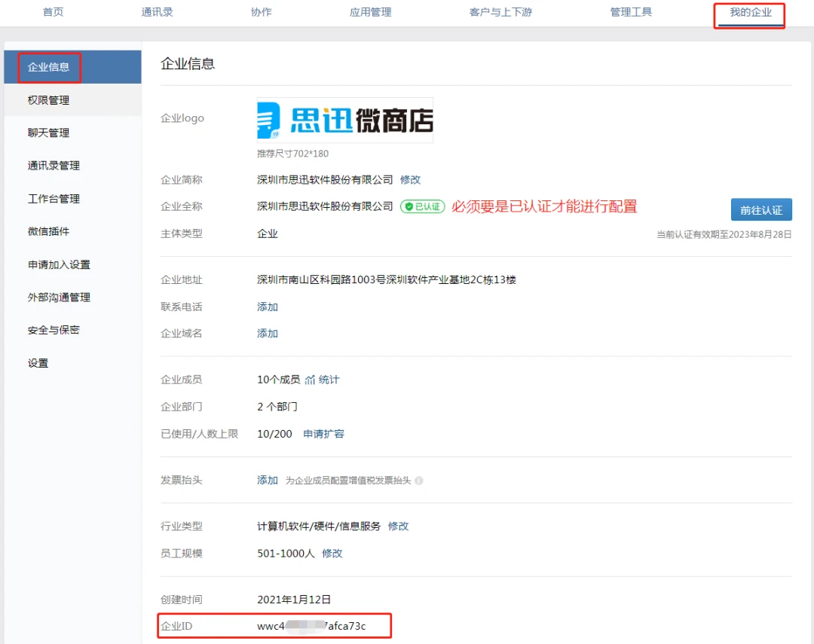
Task: Click the info icon beside 增值税发票抬头
Action: [419, 481]
